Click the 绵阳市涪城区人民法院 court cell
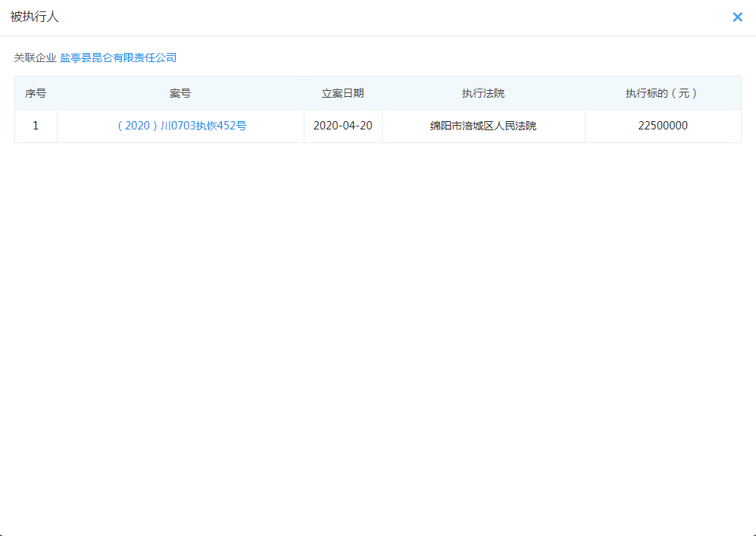Image resolution: width=756 pixels, height=536 pixels. (x=483, y=126)
